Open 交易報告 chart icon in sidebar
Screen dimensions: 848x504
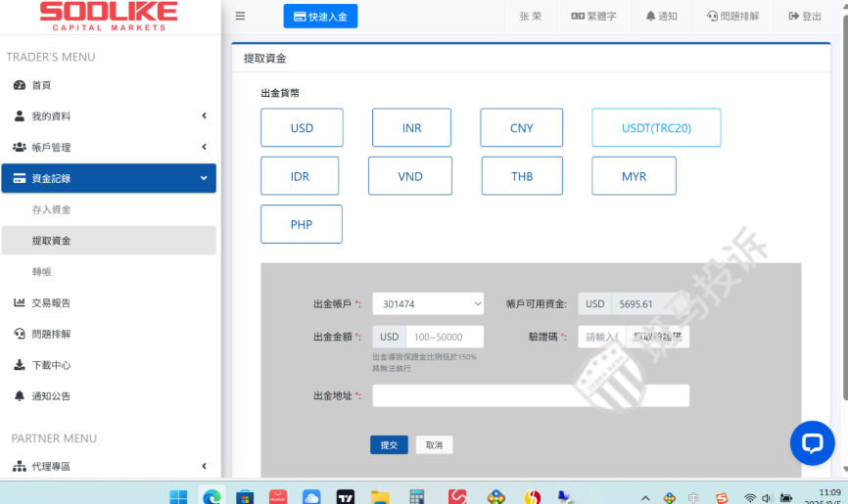coord(19,302)
